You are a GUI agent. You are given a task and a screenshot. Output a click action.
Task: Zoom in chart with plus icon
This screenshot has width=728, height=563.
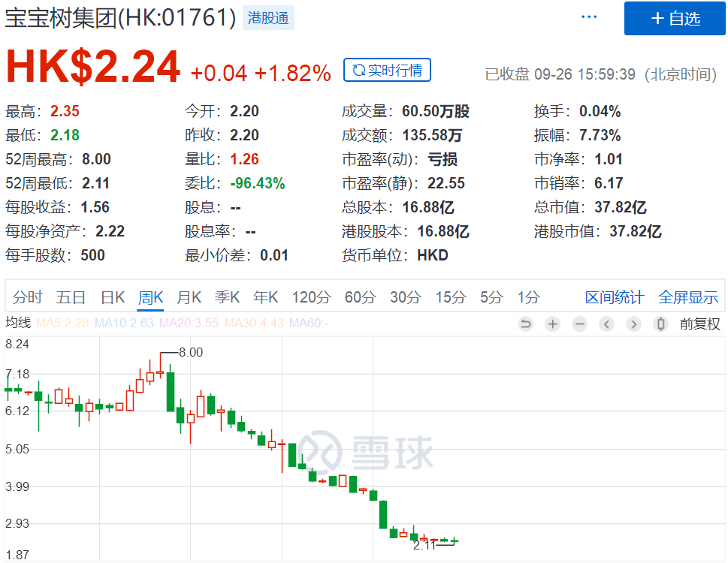pos(552,324)
